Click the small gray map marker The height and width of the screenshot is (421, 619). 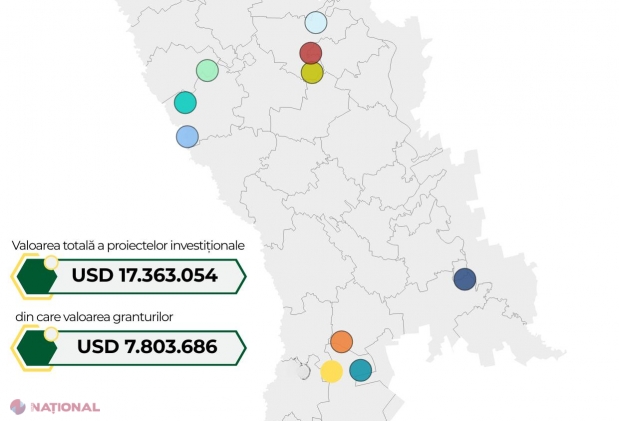[x=303, y=372]
